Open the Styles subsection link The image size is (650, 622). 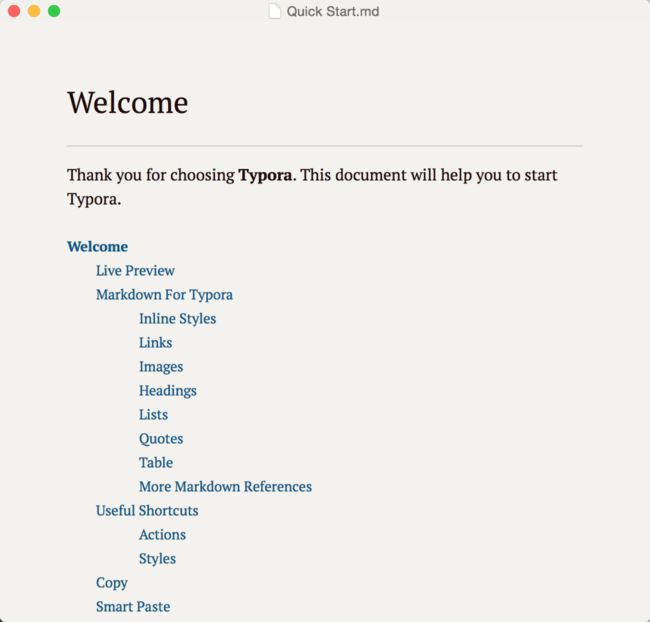point(158,559)
